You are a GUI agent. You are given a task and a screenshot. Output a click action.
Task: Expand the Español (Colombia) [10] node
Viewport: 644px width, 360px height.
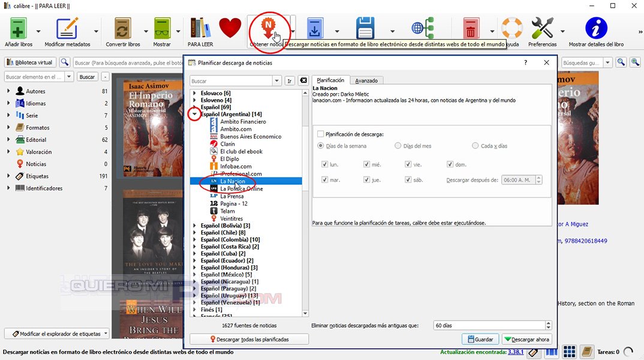194,239
